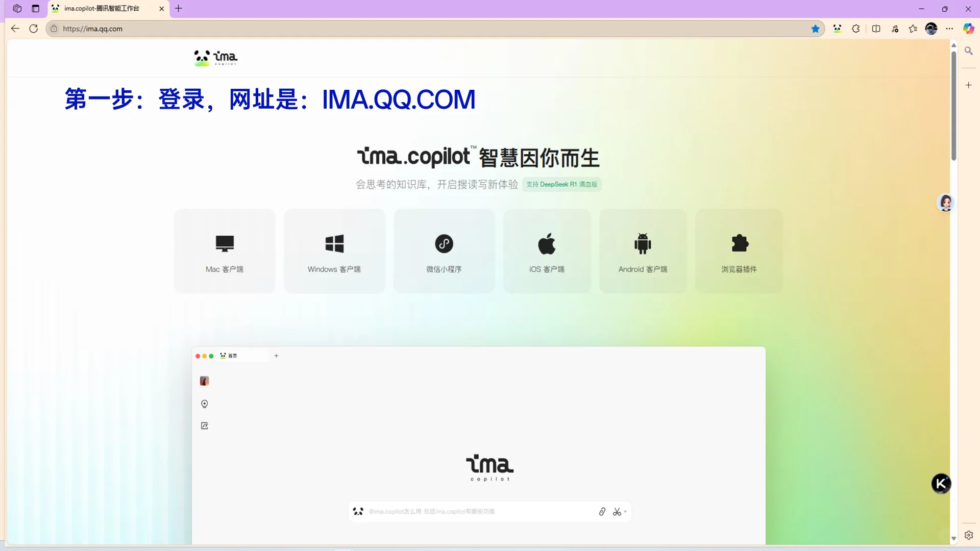Open the 浏览器插件 option
The image size is (980, 551).
click(x=739, y=251)
